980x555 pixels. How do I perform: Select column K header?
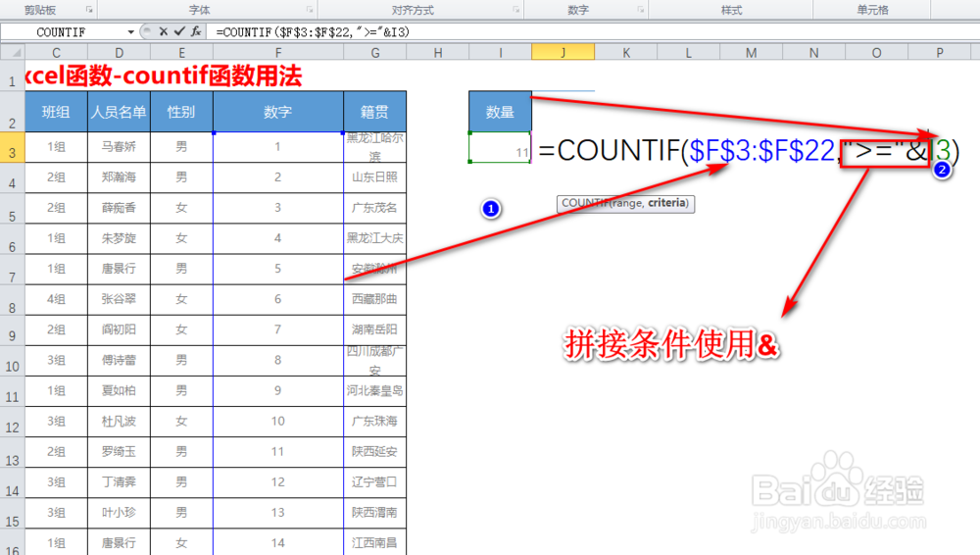[625, 53]
